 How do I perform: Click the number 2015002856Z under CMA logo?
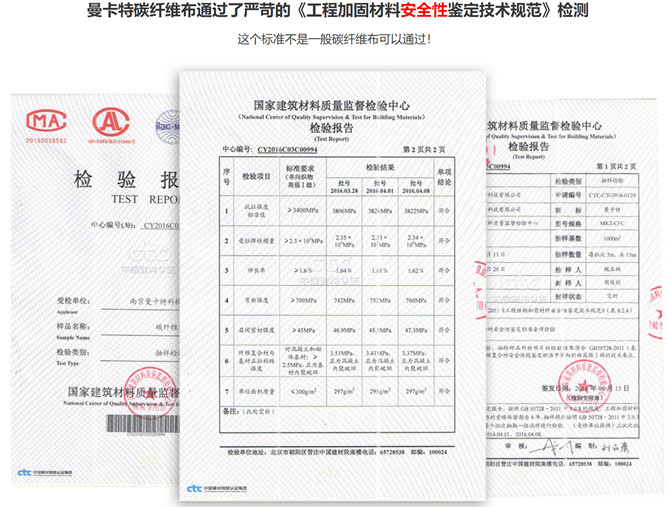(46, 140)
